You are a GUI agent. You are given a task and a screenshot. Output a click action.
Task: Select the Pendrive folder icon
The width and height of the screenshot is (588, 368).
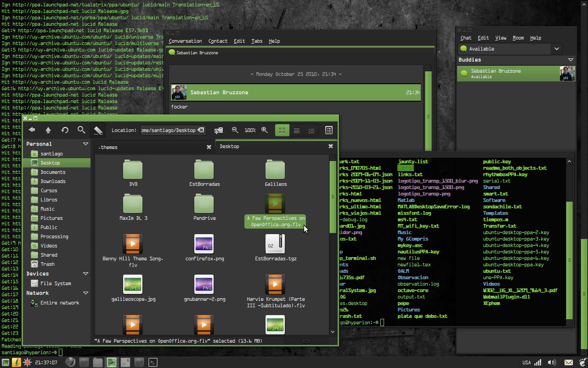[204, 204]
